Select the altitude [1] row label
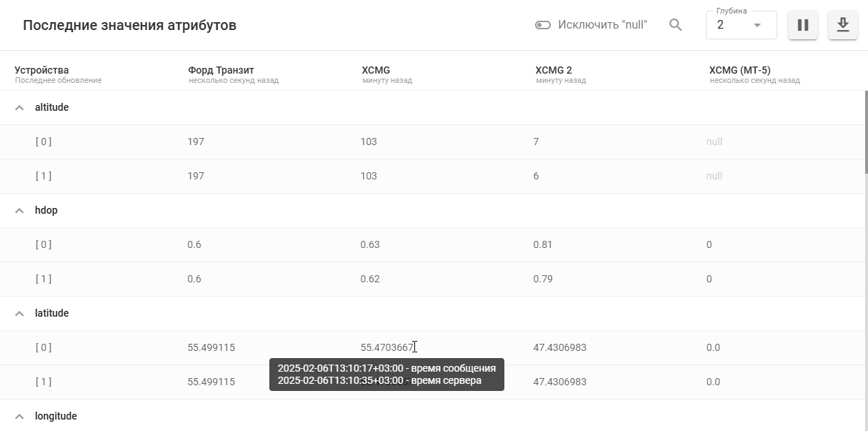Image resolution: width=868 pixels, height=431 pixels. [44, 176]
